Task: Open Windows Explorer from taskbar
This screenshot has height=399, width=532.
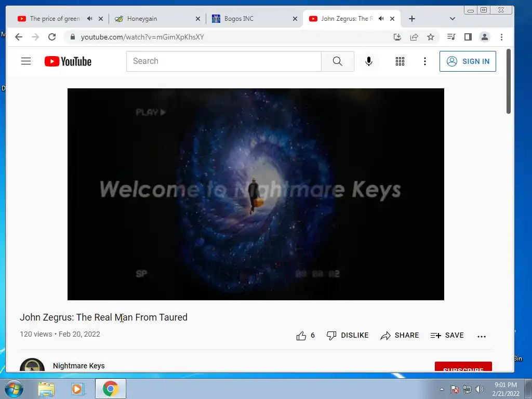Action: click(46, 389)
